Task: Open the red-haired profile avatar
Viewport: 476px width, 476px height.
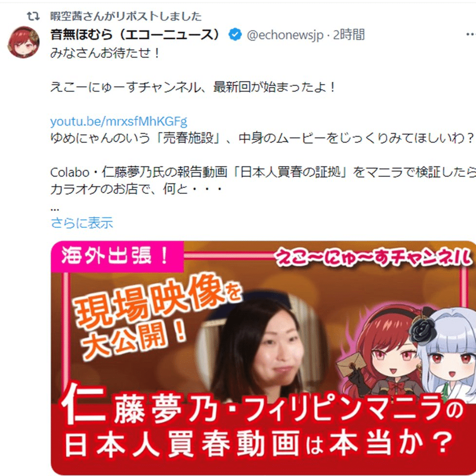Action: [x=23, y=42]
